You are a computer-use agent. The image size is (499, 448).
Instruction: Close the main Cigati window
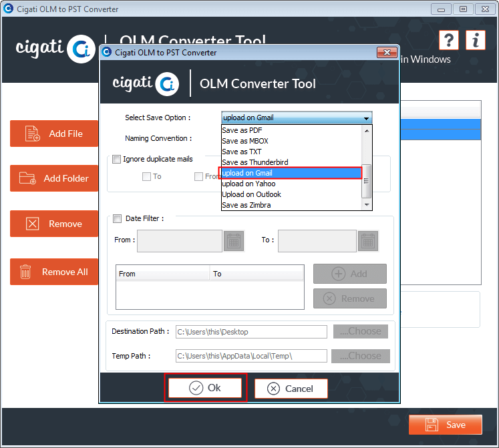pos(485,9)
